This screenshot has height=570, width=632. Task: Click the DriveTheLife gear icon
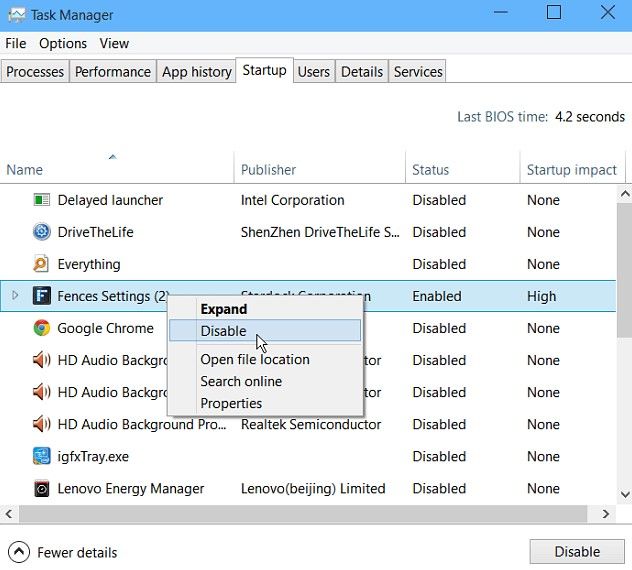click(42, 232)
